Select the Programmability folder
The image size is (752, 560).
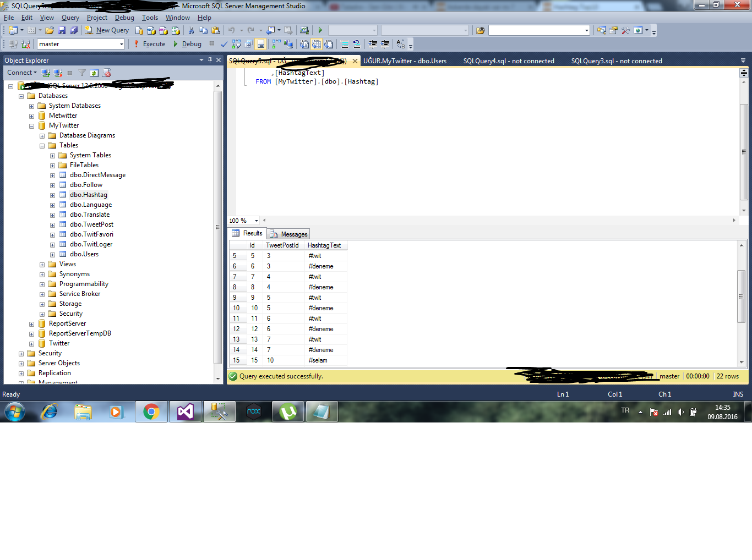pos(84,284)
